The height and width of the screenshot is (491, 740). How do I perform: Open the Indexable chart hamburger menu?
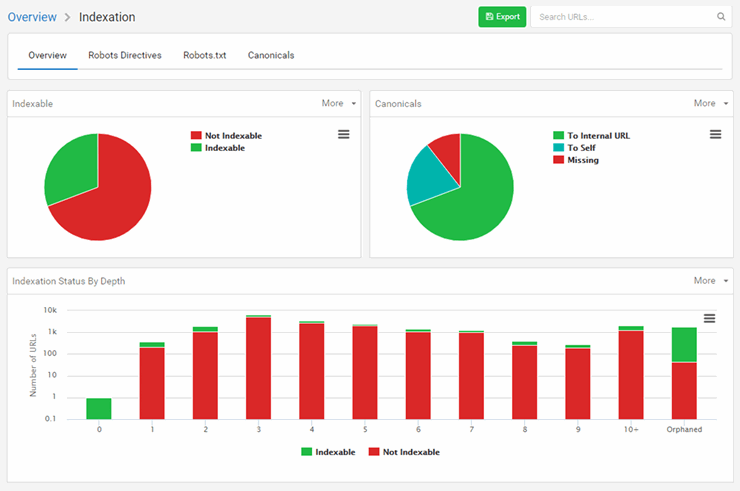pyautogui.click(x=343, y=134)
